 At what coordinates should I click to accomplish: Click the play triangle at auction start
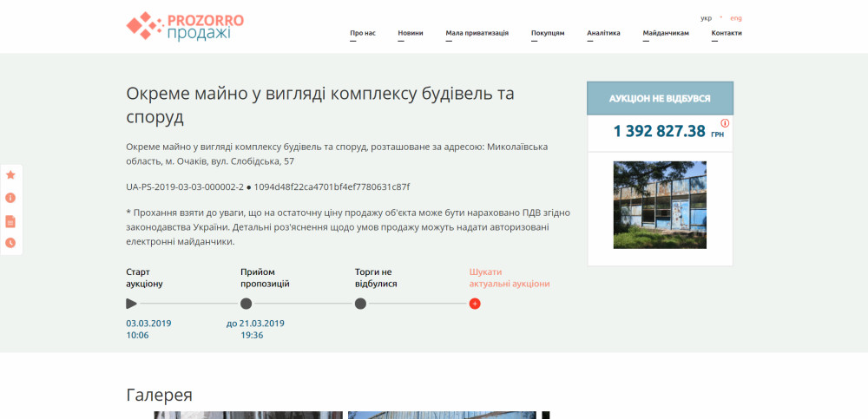coord(131,304)
